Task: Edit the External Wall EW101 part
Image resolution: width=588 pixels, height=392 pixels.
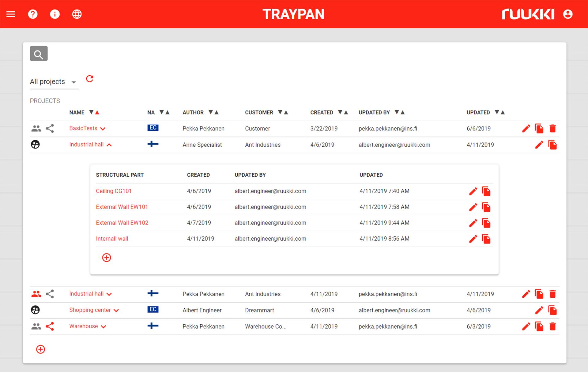Action: point(473,207)
